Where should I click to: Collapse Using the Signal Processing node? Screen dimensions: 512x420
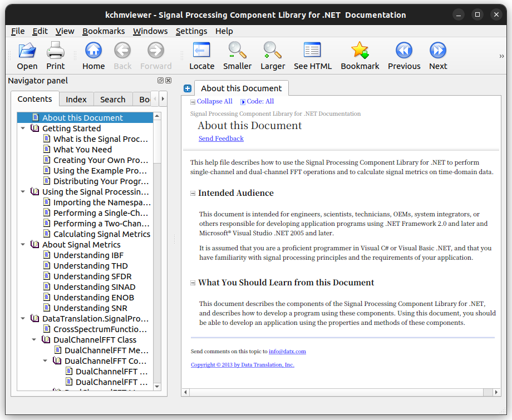pos(23,191)
